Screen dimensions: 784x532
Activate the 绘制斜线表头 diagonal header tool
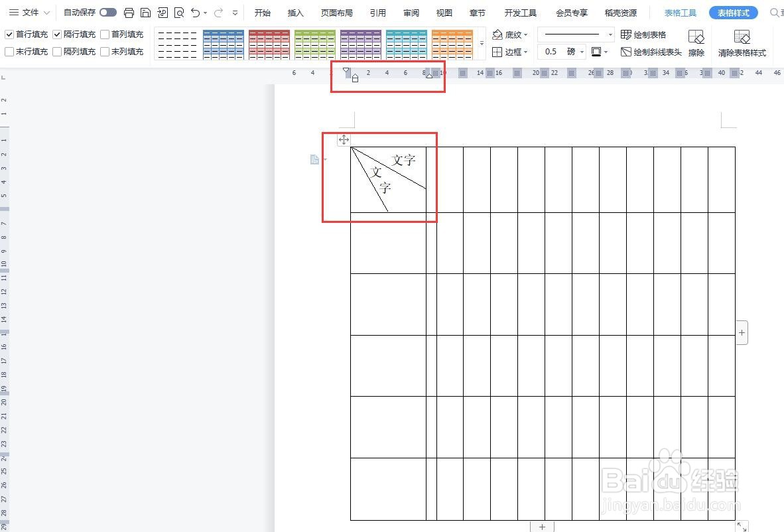click(x=657, y=52)
